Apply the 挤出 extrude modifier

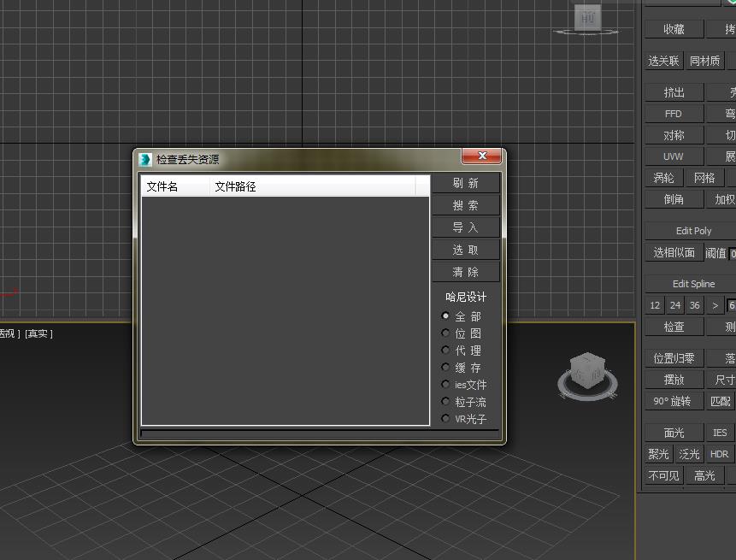(x=674, y=92)
